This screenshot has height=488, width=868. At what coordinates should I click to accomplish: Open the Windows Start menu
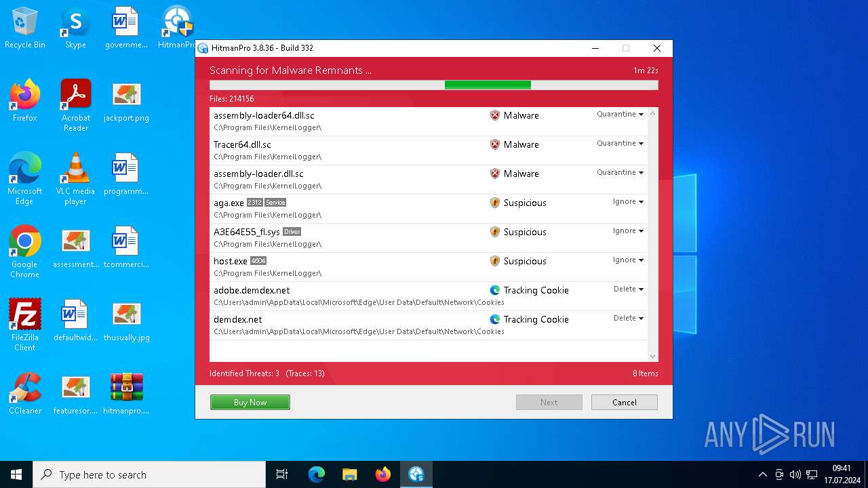16,474
